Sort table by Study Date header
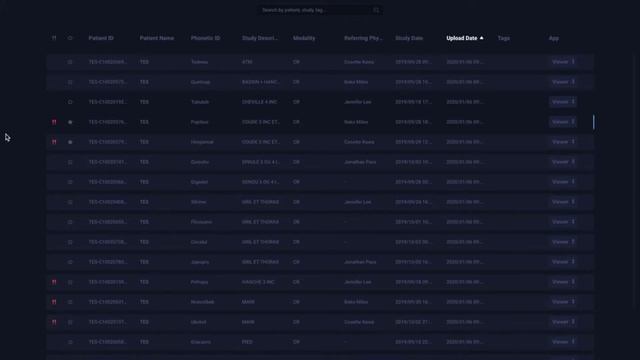The height and width of the screenshot is (360, 640). pos(409,38)
